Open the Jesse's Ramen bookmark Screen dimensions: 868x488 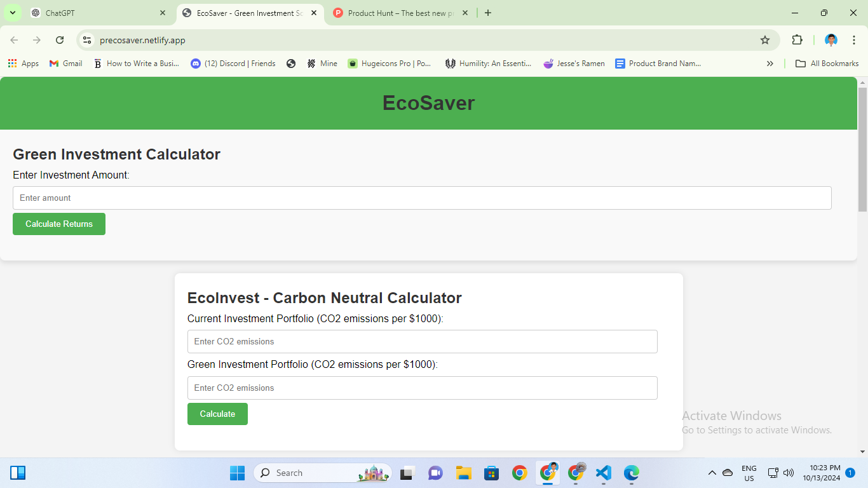[x=574, y=63]
